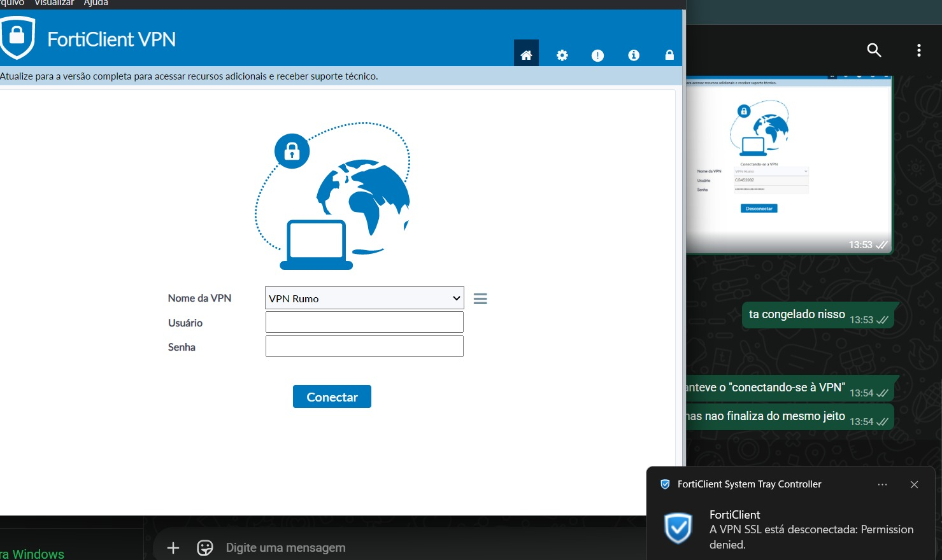The width and height of the screenshot is (942, 560).
Task: Click the message 'ta congelado nisso'
Action: coord(818,315)
